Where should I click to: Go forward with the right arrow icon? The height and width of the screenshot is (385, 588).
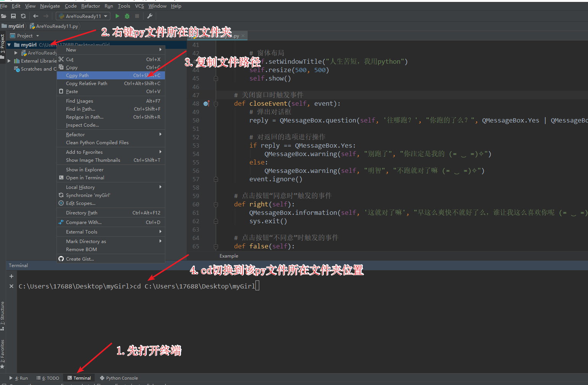point(46,16)
